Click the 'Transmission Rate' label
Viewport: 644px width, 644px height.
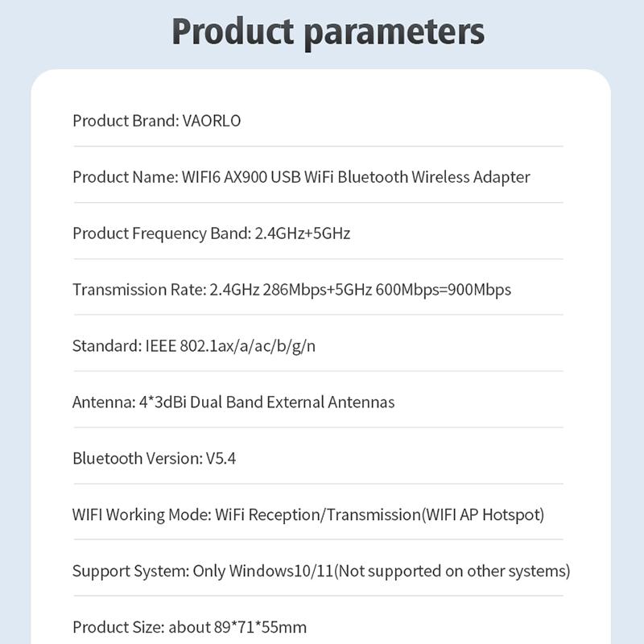137,290
